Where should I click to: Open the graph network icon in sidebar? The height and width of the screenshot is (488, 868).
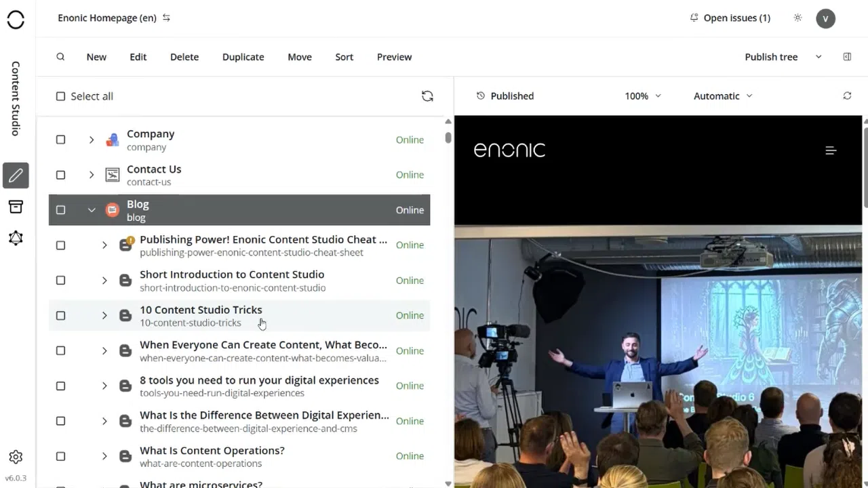[x=16, y=238]
